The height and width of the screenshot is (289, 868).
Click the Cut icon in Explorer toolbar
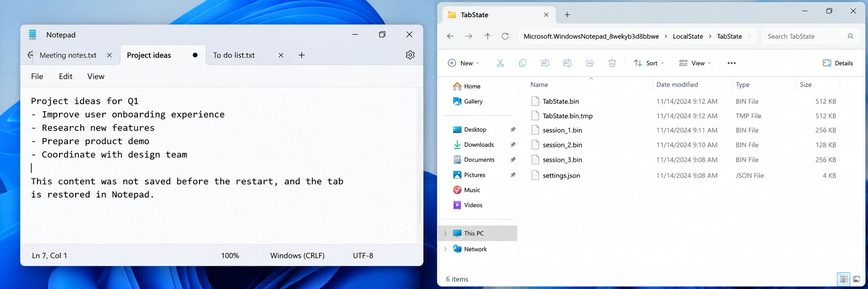500,63
